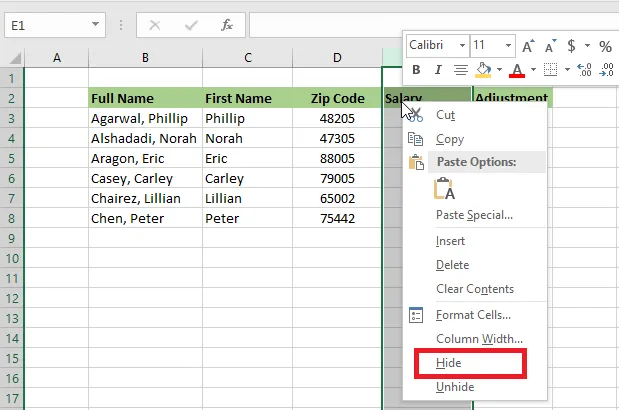Viewport: 619px width, 410px height.
Task: Choose Cut from the context menu
Action: (x=475, y=115)
